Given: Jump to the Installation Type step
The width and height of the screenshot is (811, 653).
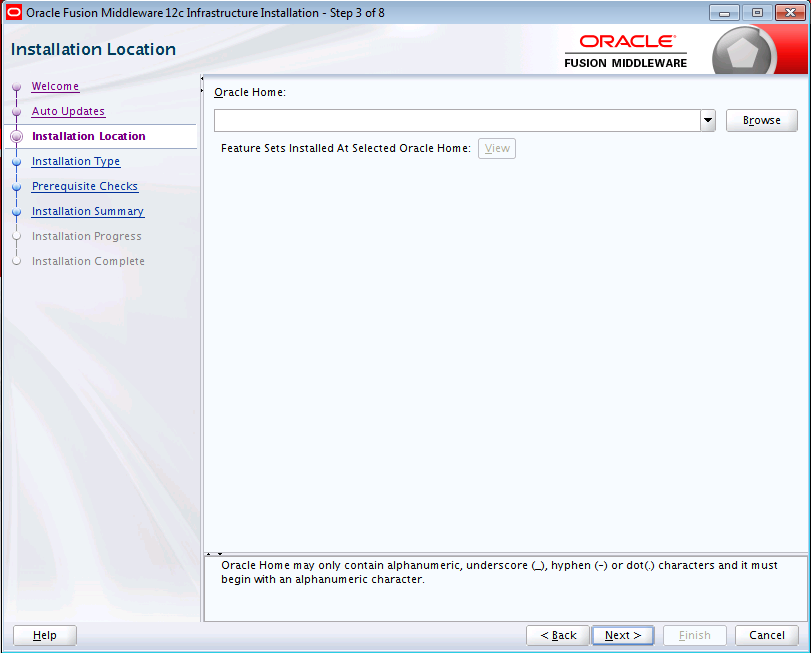Looking at the screenshot, I should [76, 161].
